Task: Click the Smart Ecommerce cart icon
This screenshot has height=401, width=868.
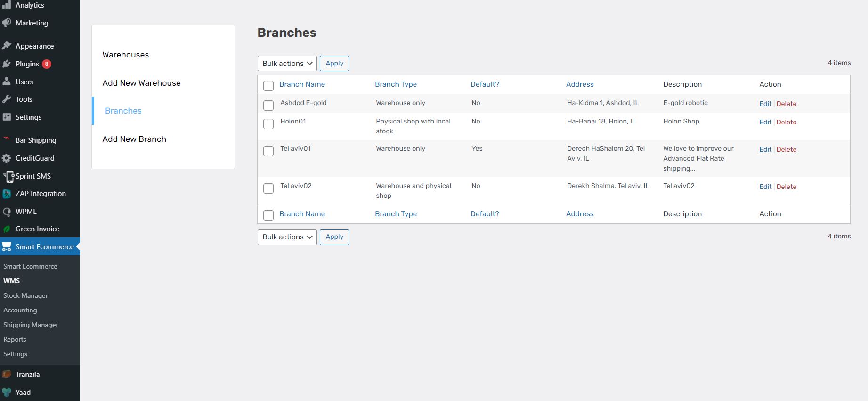Action: coord(7,247)
